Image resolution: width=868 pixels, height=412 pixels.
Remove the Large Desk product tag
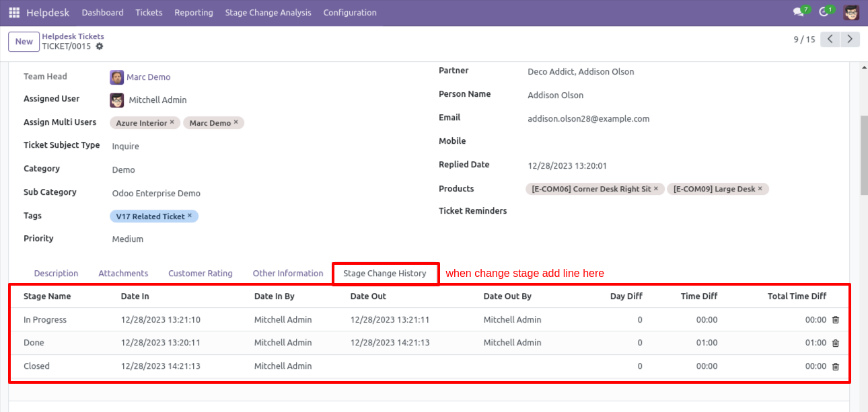760,189
